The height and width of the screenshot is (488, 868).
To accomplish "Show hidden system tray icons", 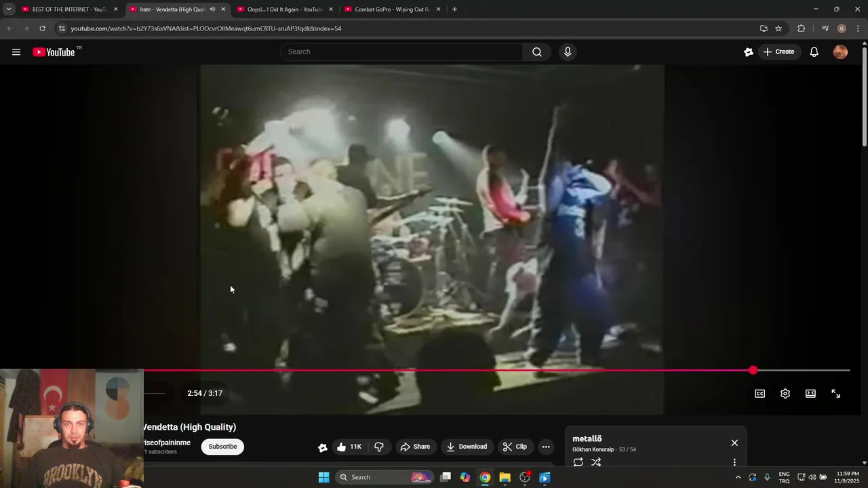I will tap(738, 477).
